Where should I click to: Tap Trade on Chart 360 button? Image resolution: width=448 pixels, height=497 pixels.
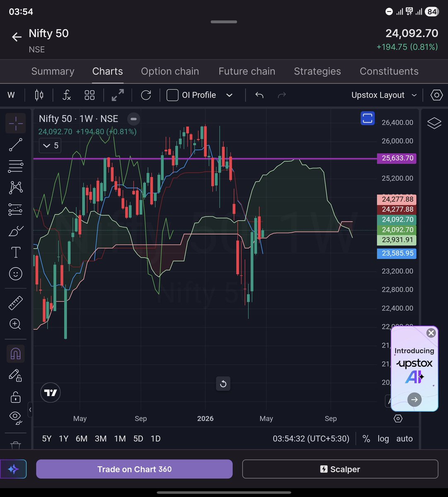pos(134,469)
